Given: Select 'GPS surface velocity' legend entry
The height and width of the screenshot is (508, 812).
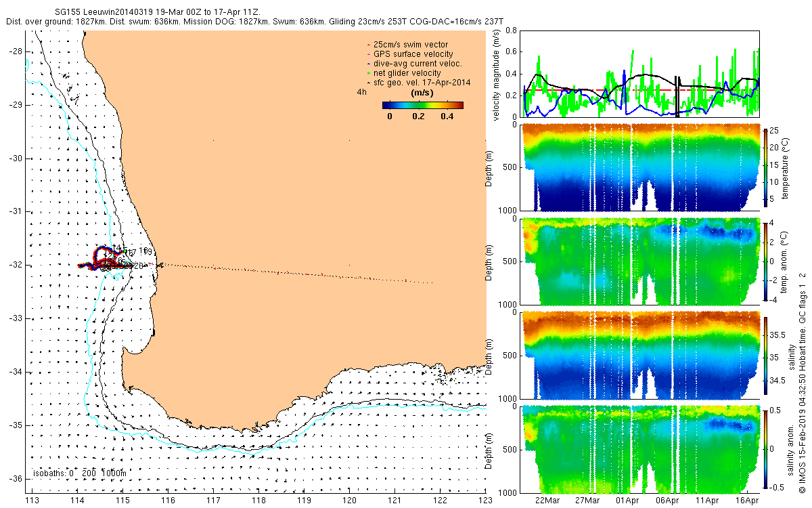Looking at the screenshot, I should click(x=413, y=54).
